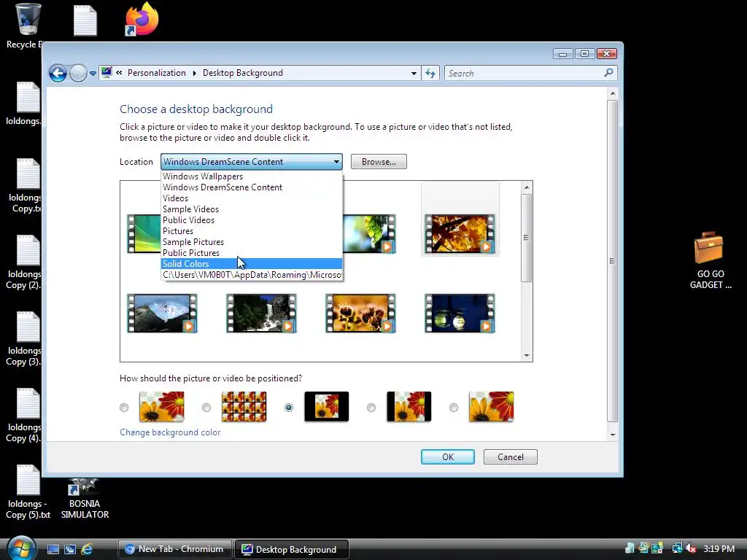Click Switch between windows quick launch icon

[x=70, y=549]
